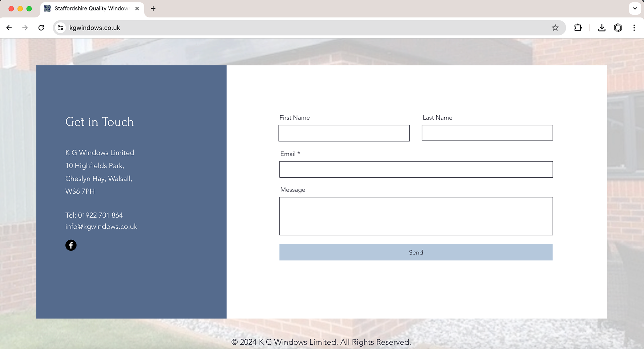644x349 pixels.
Task: Click the 2024 copyright footer text
Action: pos(321,342)
